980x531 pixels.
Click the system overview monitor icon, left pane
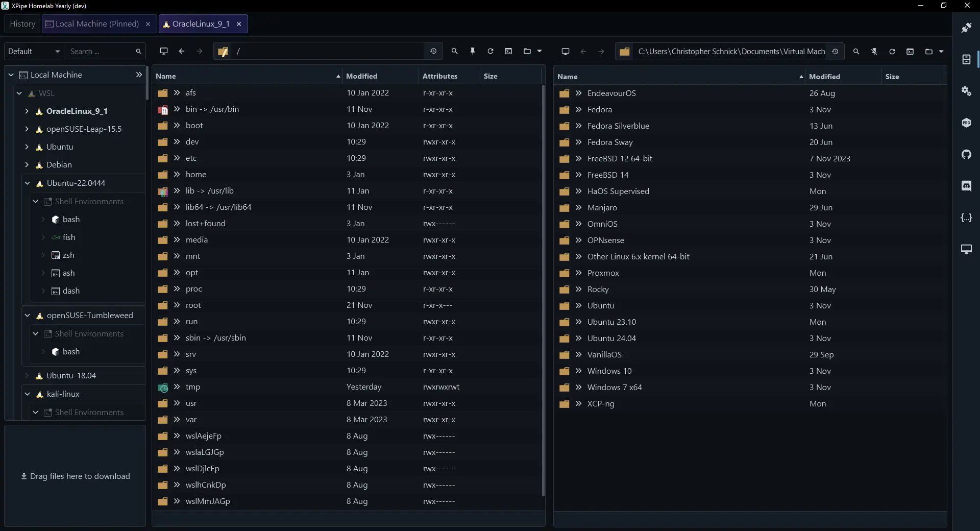click(164, 51)
